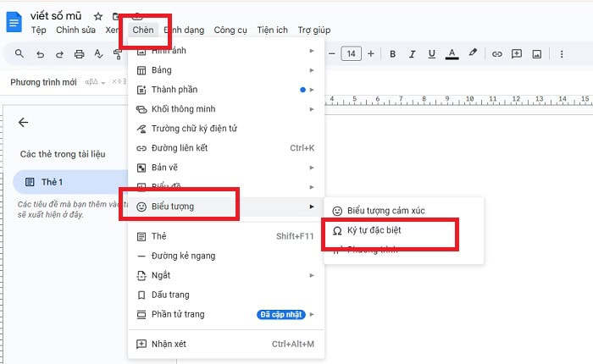
Task: Apply Underline from the toolbar
Action: pyautogui.click(x=432, y=53)
